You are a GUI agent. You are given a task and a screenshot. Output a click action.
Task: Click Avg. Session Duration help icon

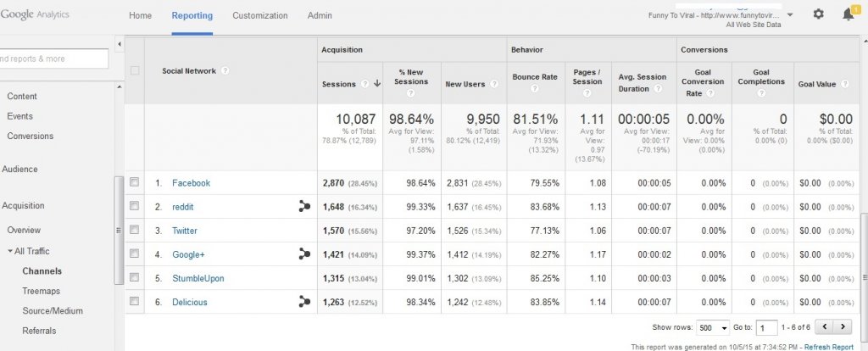pos(657,88)
